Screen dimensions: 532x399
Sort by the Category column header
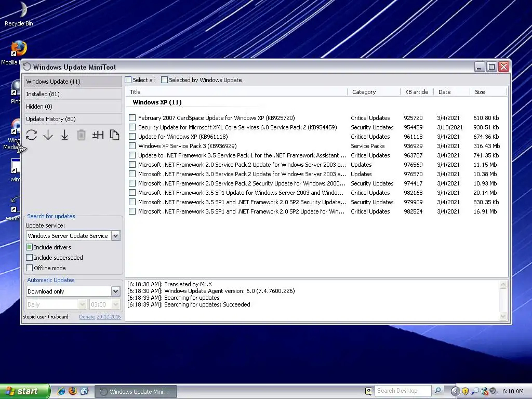click(374, 92)
